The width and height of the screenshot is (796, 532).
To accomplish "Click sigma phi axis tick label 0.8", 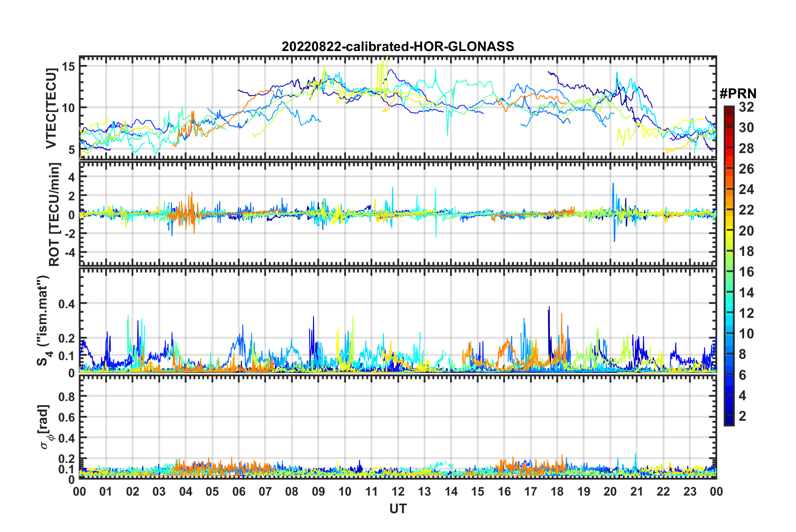I will coord(67,396).
